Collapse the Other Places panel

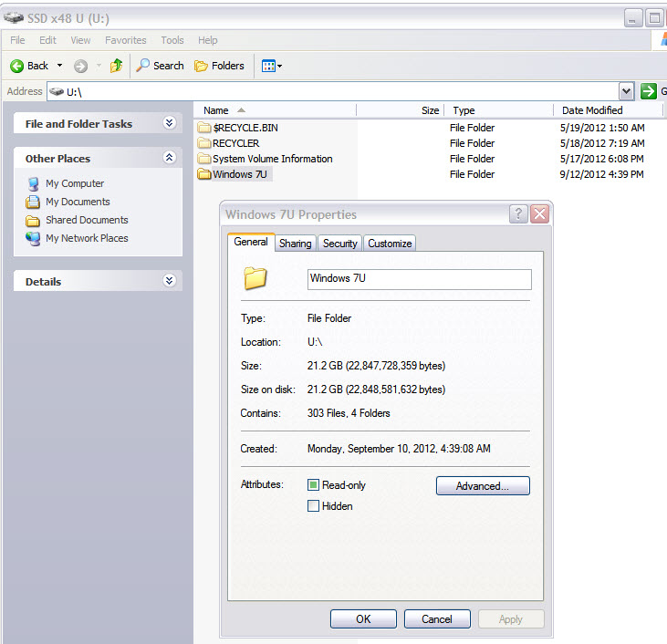tap(170, 158)
